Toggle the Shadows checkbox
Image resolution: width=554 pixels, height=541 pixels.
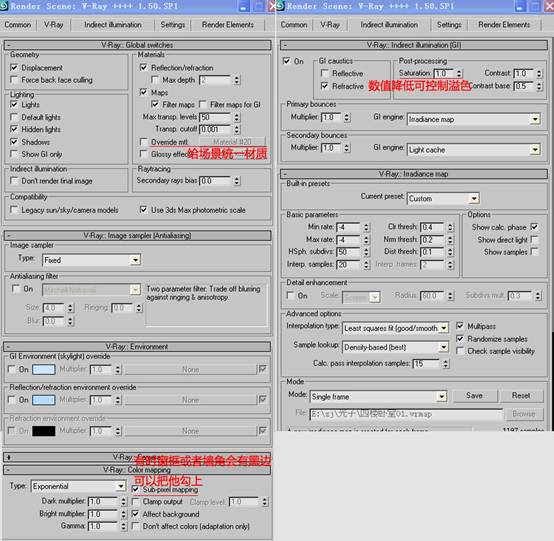[14, 142]
